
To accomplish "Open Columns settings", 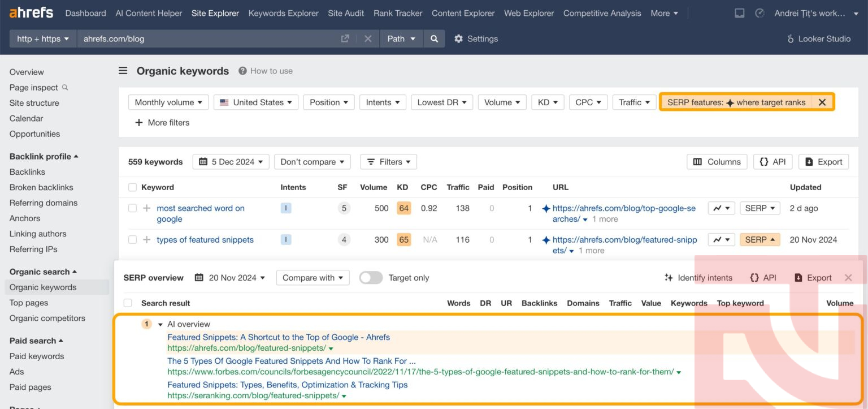I will point(717,162).
